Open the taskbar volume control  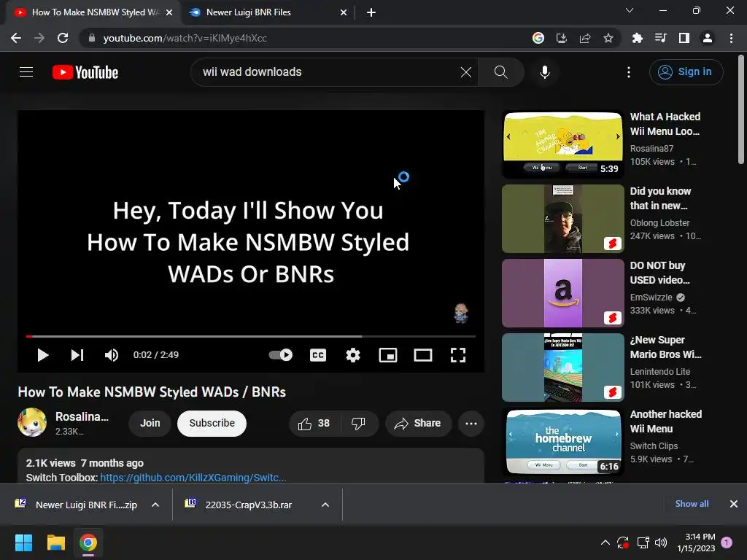[661, 542]
